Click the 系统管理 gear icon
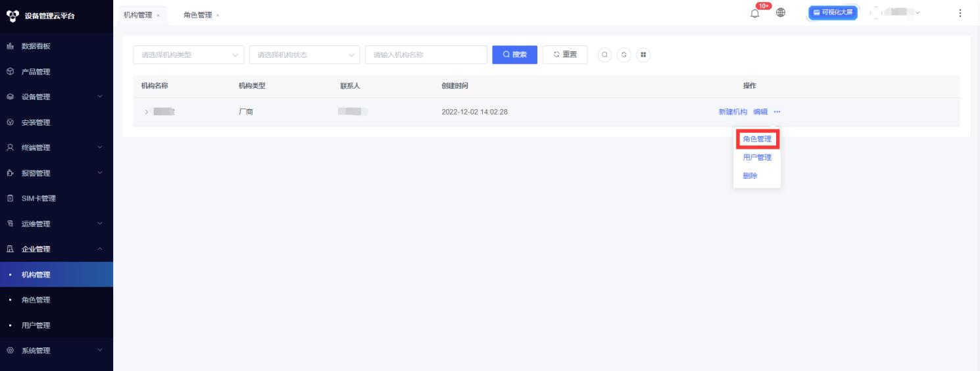980x371 pixels. point(10,351)
